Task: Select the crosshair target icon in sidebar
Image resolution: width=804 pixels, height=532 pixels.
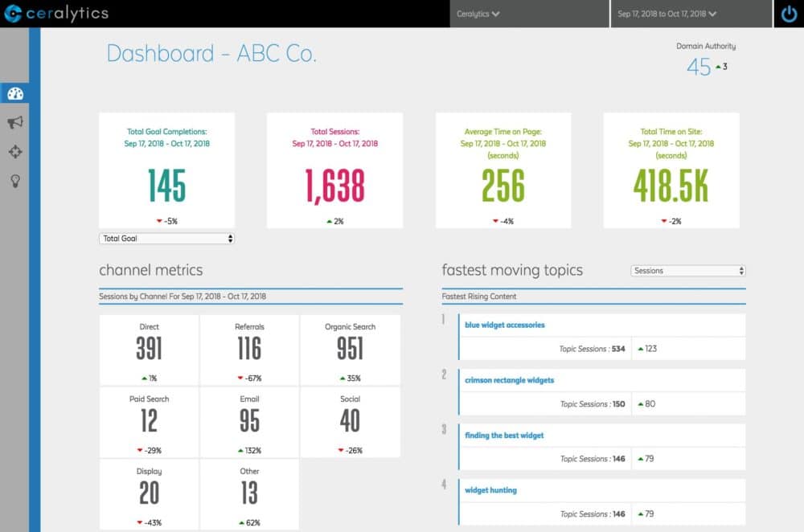Action: pyautogui.click(x=14, y=152)
